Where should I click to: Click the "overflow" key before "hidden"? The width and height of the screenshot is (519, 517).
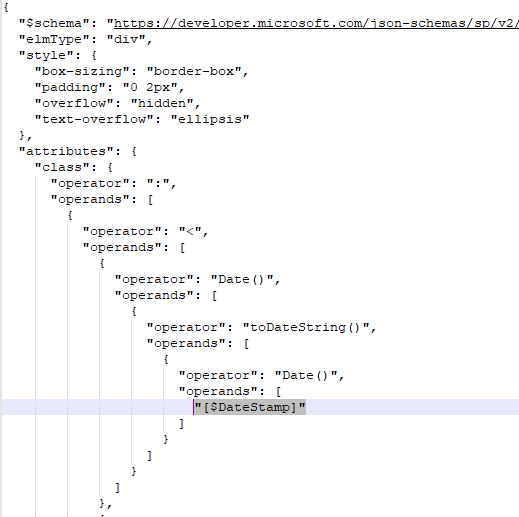(74, 103)
